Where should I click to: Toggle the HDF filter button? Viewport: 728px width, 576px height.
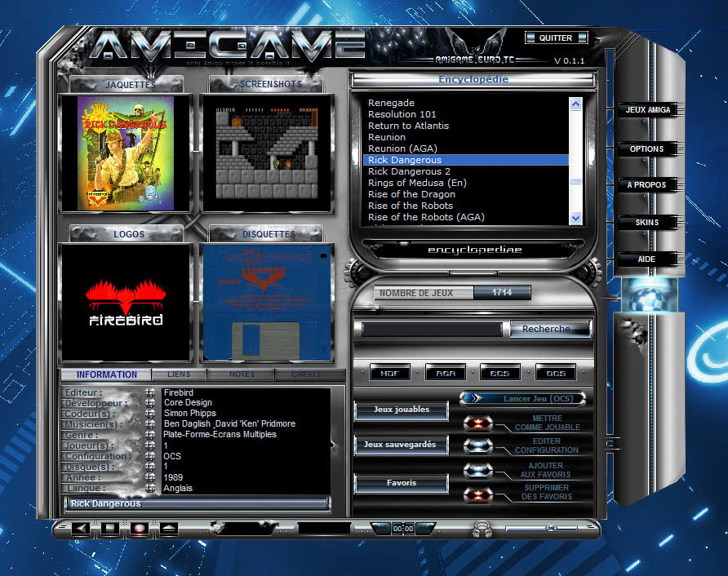pos(390,373)
